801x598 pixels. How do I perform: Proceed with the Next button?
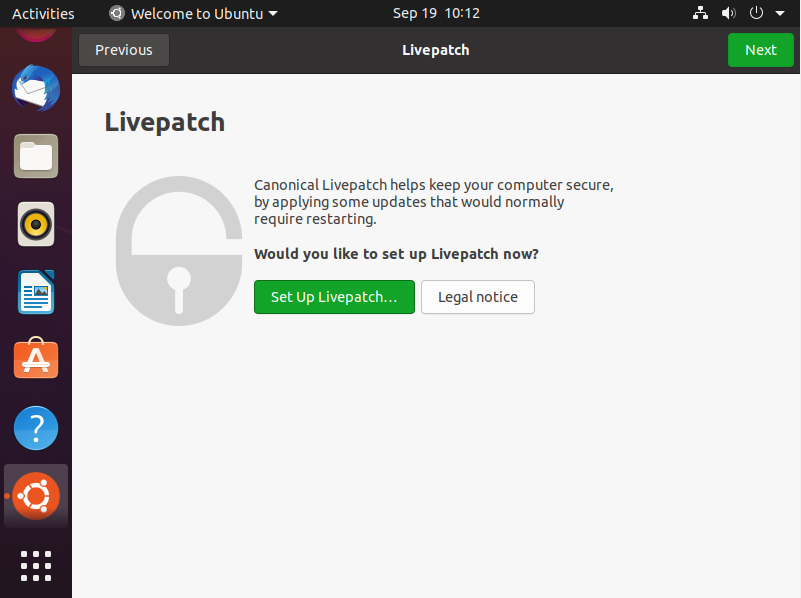click(x=761, y=50)
